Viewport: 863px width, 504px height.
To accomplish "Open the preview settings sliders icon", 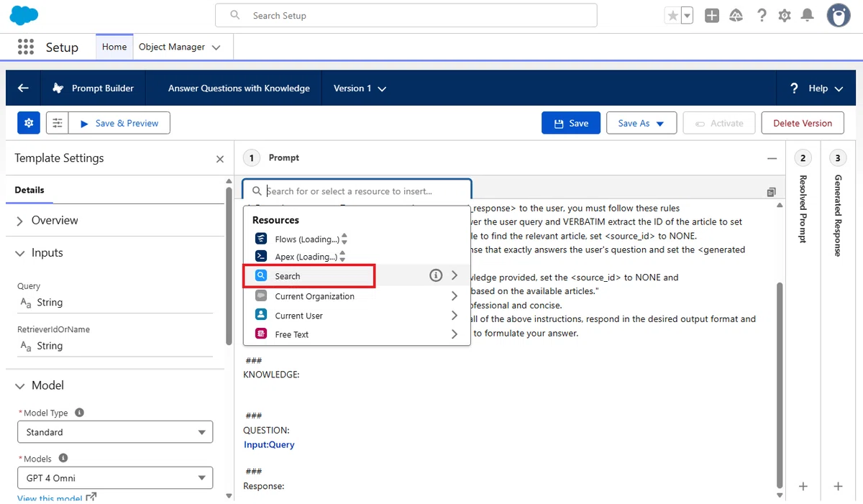I will (x=58, y=123).
